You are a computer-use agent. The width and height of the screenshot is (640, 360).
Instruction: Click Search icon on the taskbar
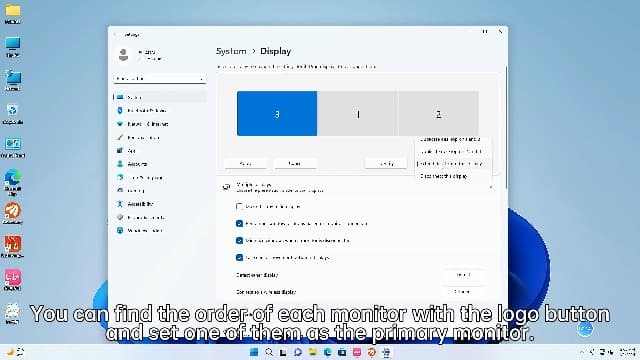pos(269,352)
